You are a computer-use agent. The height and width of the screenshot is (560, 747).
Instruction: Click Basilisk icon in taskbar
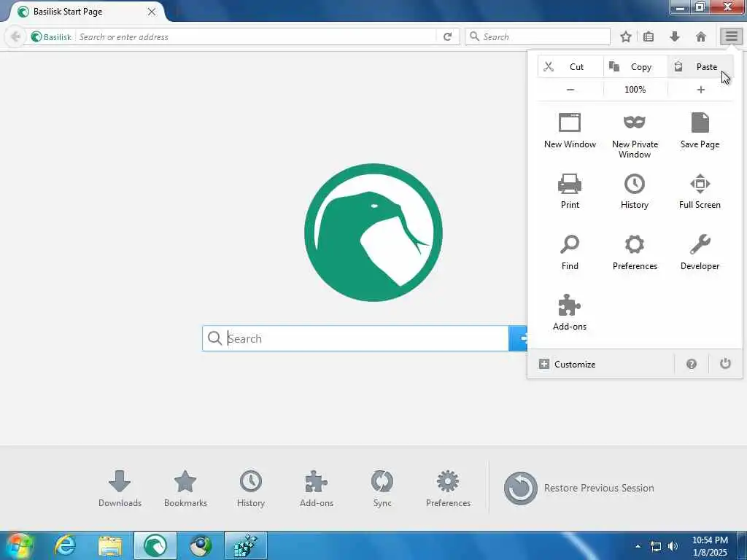[155, 545]
